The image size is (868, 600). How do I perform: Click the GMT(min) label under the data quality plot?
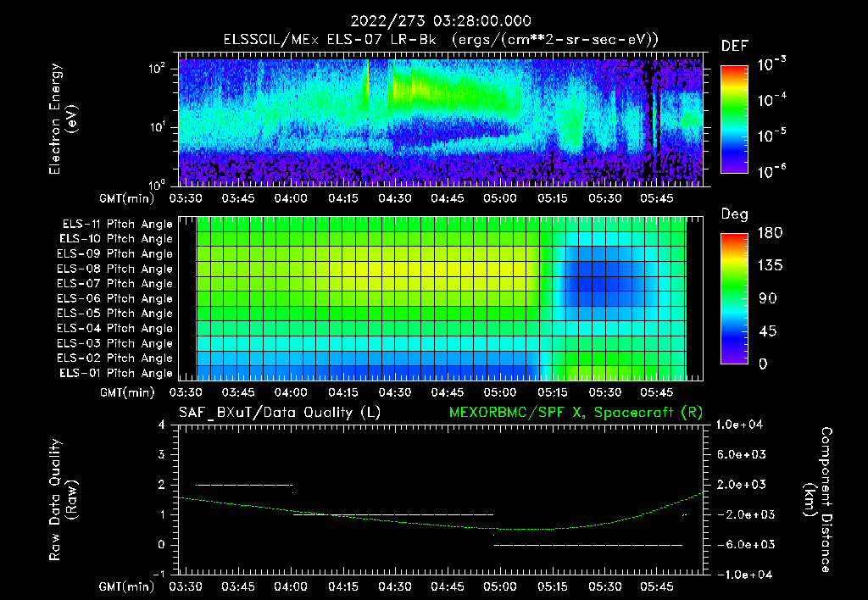(126, 586)
